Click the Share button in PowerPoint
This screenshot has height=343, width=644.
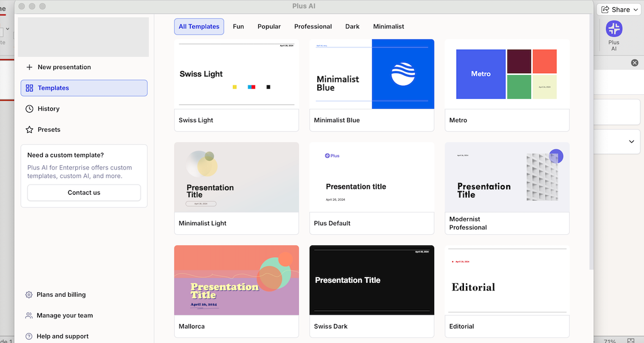tap(619, 9)
